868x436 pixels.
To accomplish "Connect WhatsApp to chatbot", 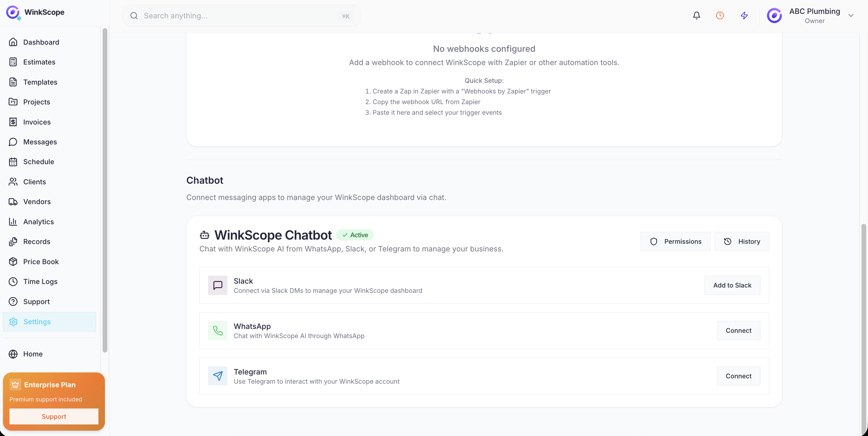I will pyautogui.click(x=739, y=330).
